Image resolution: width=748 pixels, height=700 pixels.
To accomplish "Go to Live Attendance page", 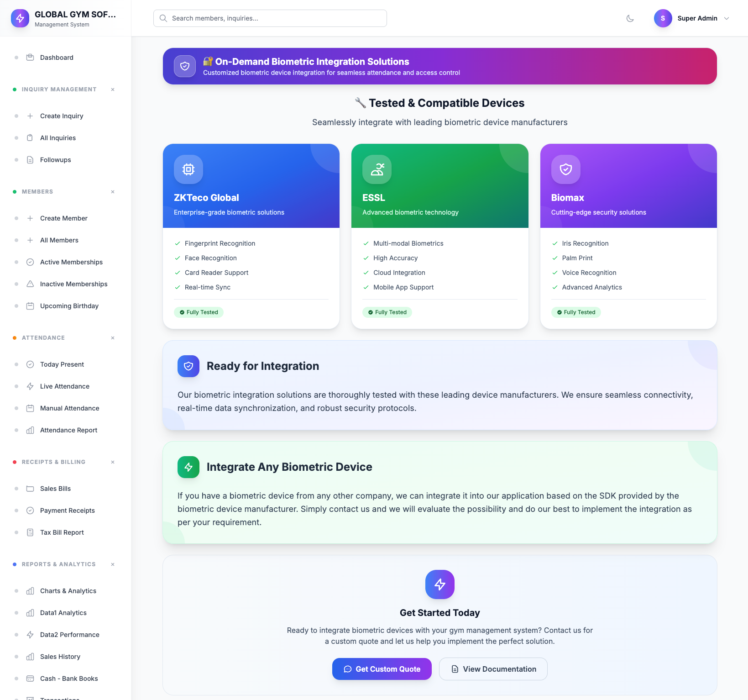I will [64, 386].
